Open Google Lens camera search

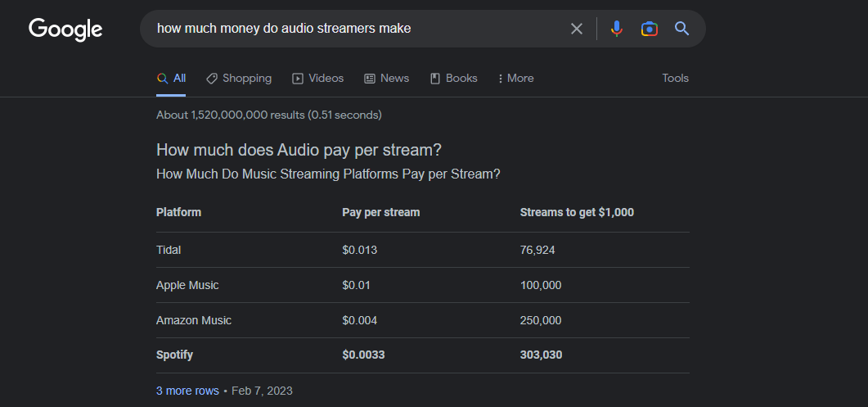[x=649, y=29]
